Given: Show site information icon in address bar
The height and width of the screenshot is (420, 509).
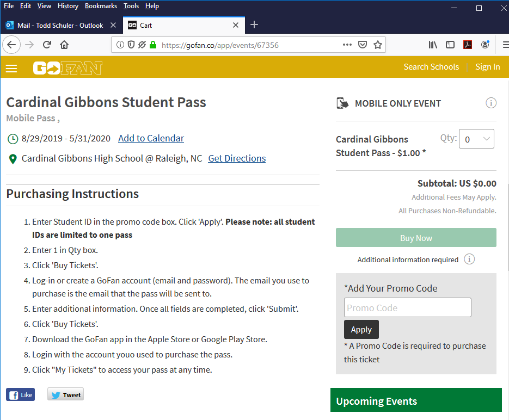Looking at the screenshot, I should [x=120, y=45].
